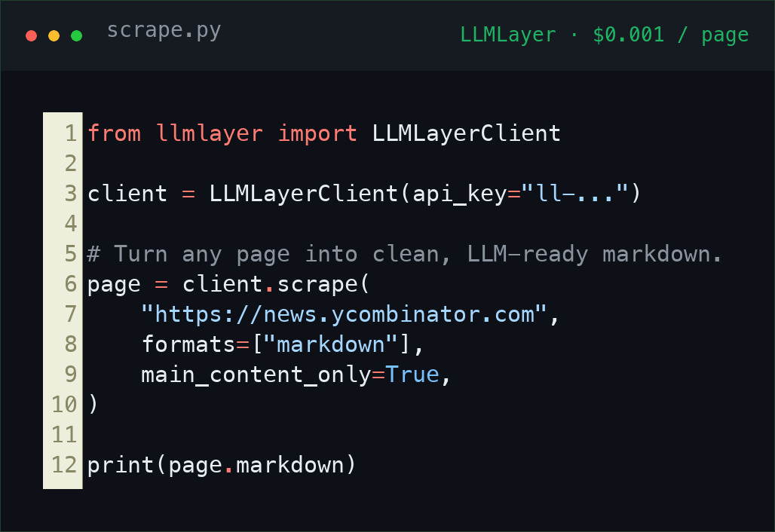Click line number 3 in gutter
This screenshot has height=532, width=775.
(x=71, y=194)
